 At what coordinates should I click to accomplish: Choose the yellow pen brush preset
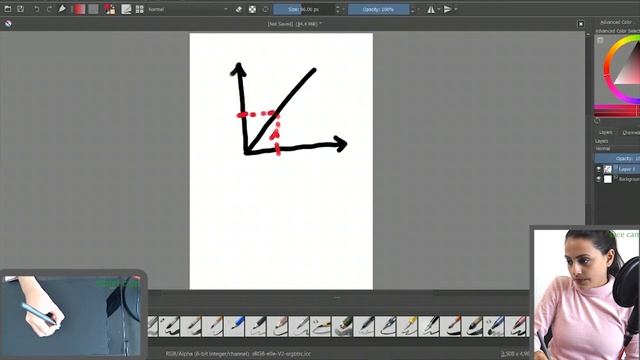407,326
